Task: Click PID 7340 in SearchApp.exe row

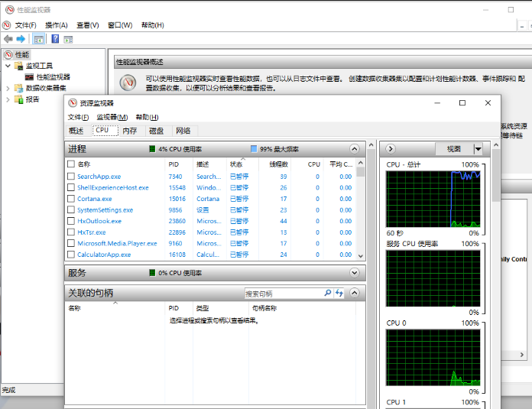Action: coord(175,177)
